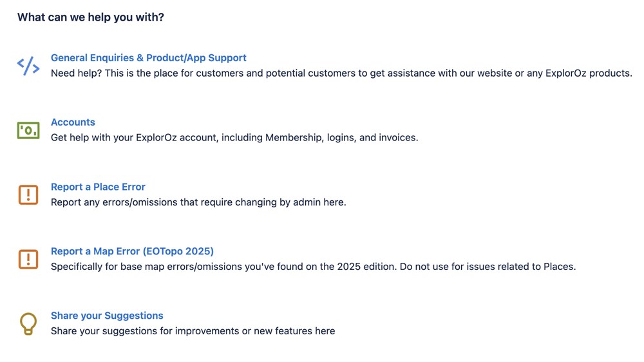This screenshot has width=644, height=362.
Task: Click the green money Accounts icon
Action: click(28, 130)
